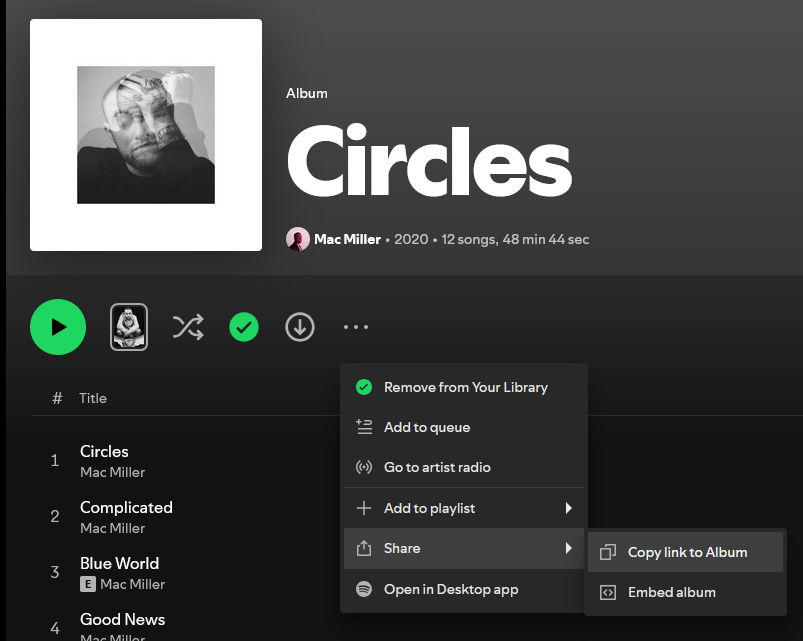Image resolution: width=803 pixels, height=641 pixels.
Task: Click the plus icon beside Add to playlist
Action: click(x=364, y=508)
